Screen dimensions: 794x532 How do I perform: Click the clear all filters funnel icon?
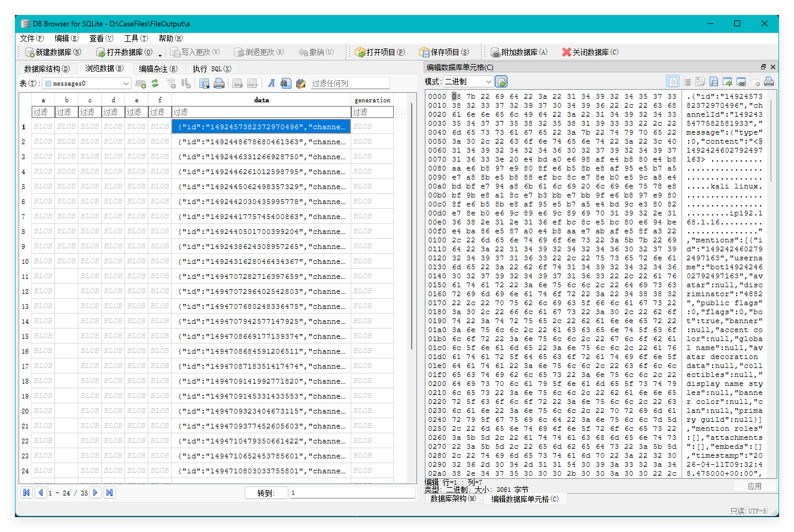[171, 83]
